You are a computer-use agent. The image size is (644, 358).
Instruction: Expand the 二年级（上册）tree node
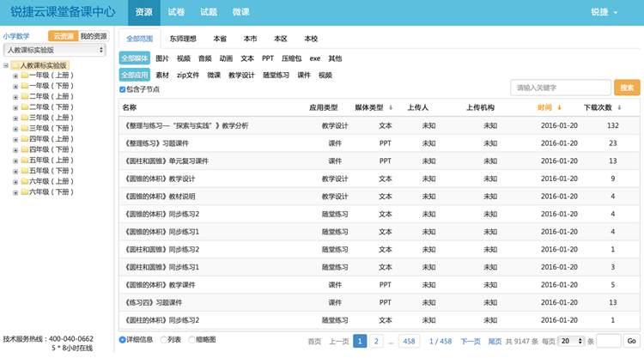pyautogui.click(x=15, y=97)
